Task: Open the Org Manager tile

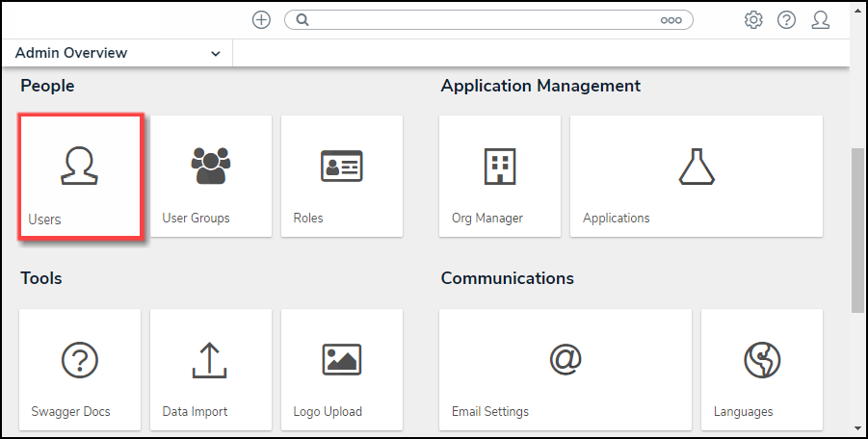Action: [x=499, y=176]
